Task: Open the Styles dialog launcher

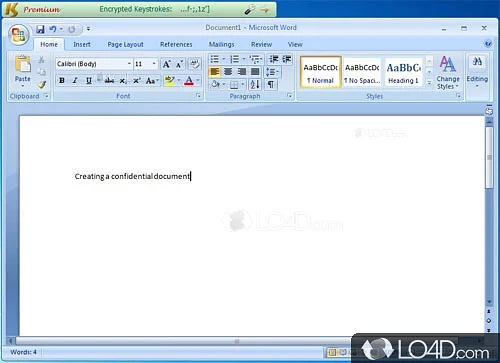Action: [x=459, y=96]
